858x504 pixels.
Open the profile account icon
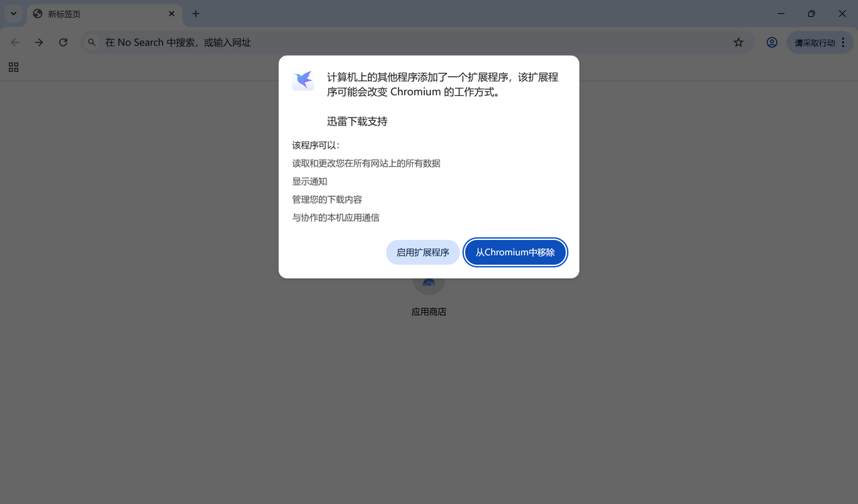coord(772,42)
